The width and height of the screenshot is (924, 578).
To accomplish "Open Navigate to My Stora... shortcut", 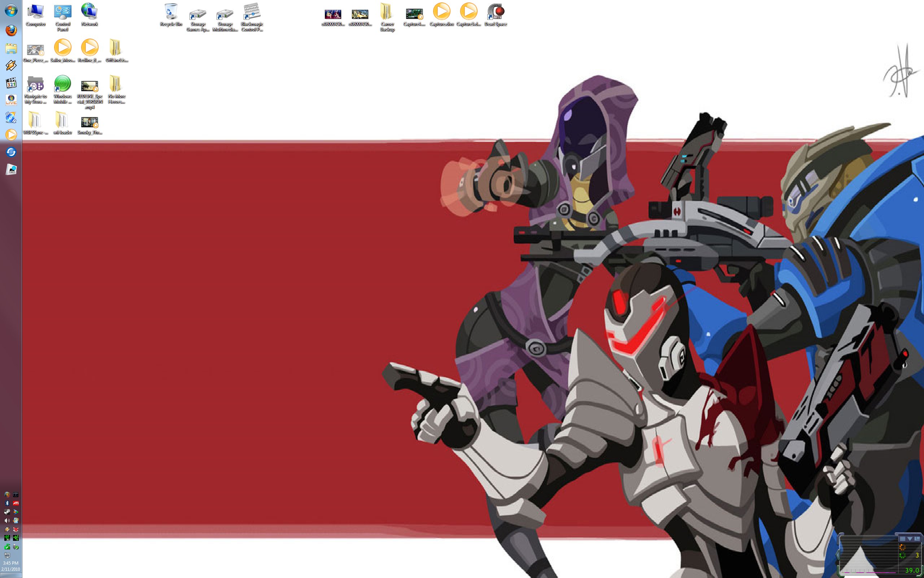I will tap(35, 90).
